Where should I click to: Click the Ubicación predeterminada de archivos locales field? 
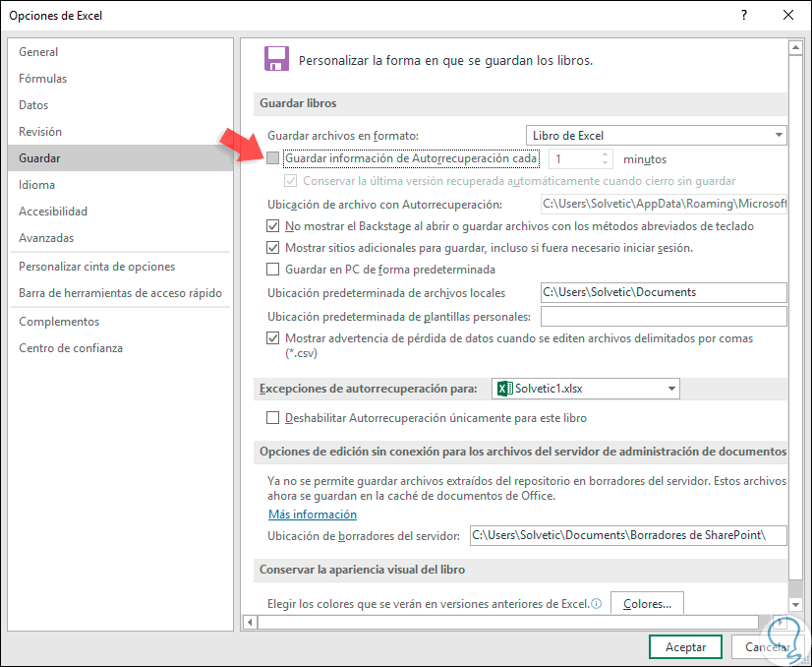point(664,292)
